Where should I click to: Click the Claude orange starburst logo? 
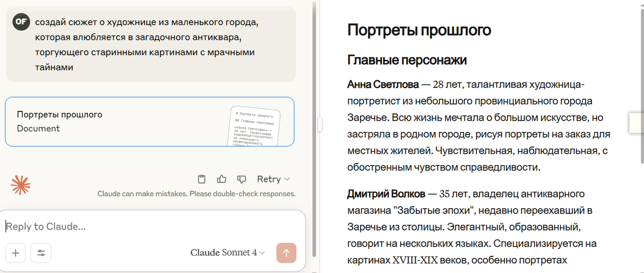click(x=20, y=185)
